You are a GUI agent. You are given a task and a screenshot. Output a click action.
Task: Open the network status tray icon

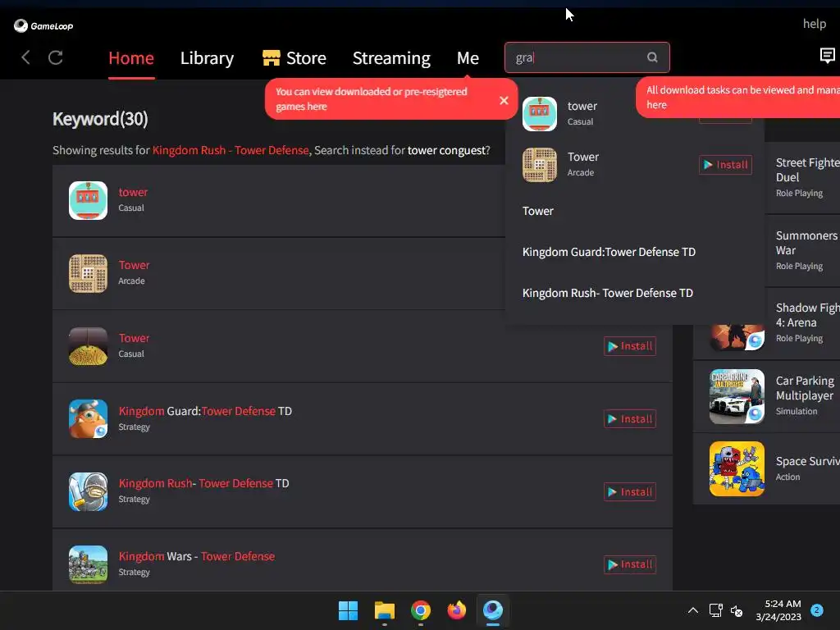(x=715, y=610)
